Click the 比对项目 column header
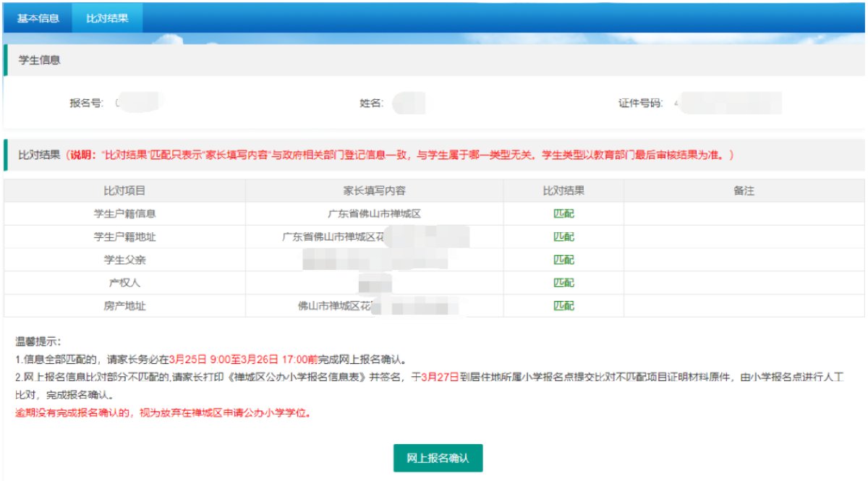868x481 pixels. [x=124, y=191]
